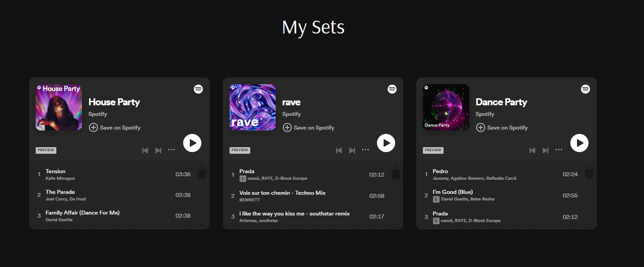Screen dimensions: 644x267
Task: Go to previous track in rave player
Action: click(339, 150)
